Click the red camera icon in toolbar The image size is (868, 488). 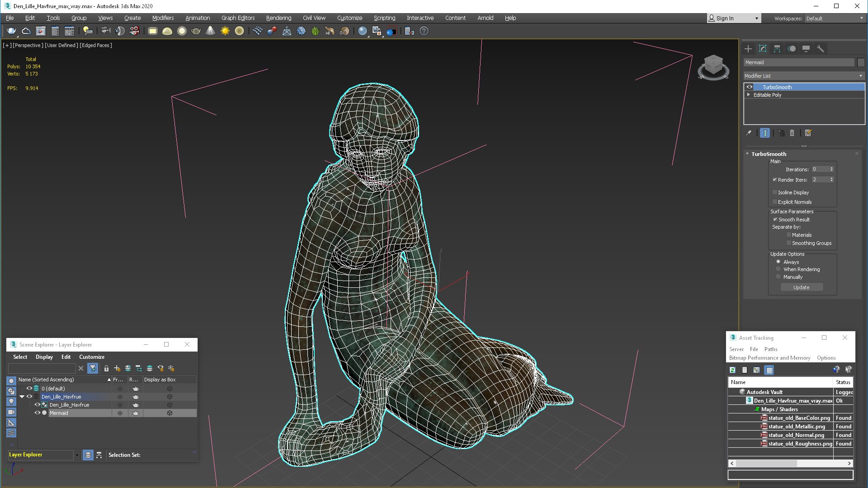pos(134,31)
